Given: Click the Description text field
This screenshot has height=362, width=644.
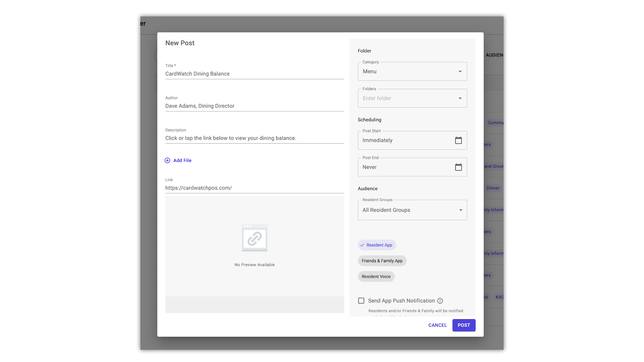Looking at the screenshot, I should [254, 138].
